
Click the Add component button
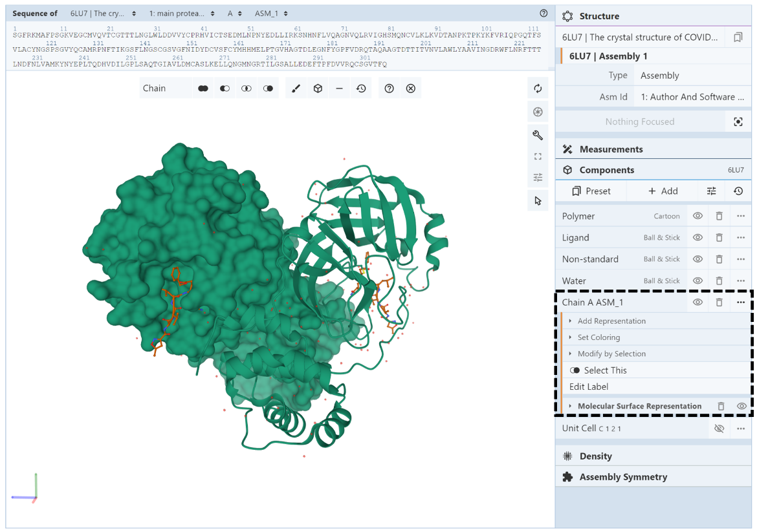coord(663,191)
